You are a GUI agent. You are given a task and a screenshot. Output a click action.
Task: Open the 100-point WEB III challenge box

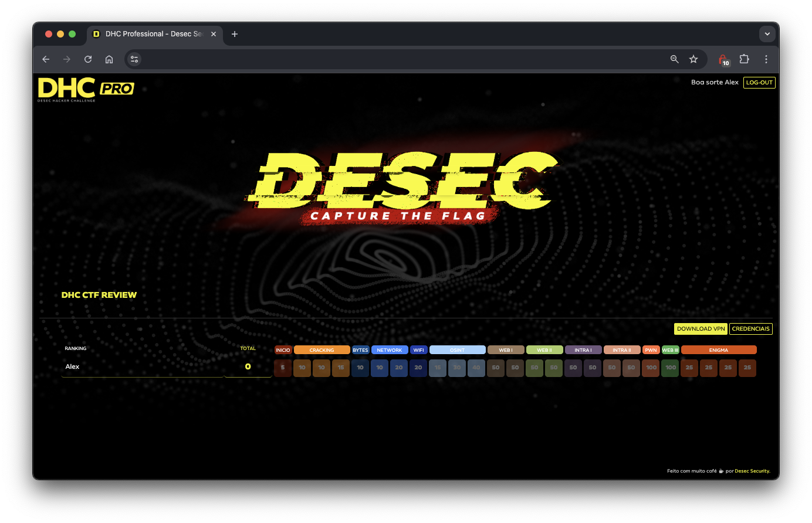coord(671,368)
